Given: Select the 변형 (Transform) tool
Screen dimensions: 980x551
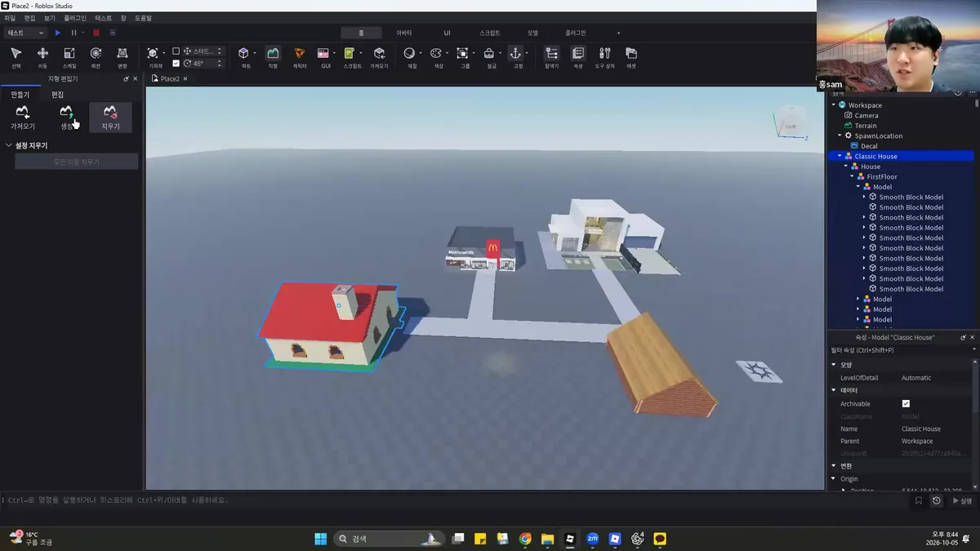Looking at the screenshot, I should [122, 56].
